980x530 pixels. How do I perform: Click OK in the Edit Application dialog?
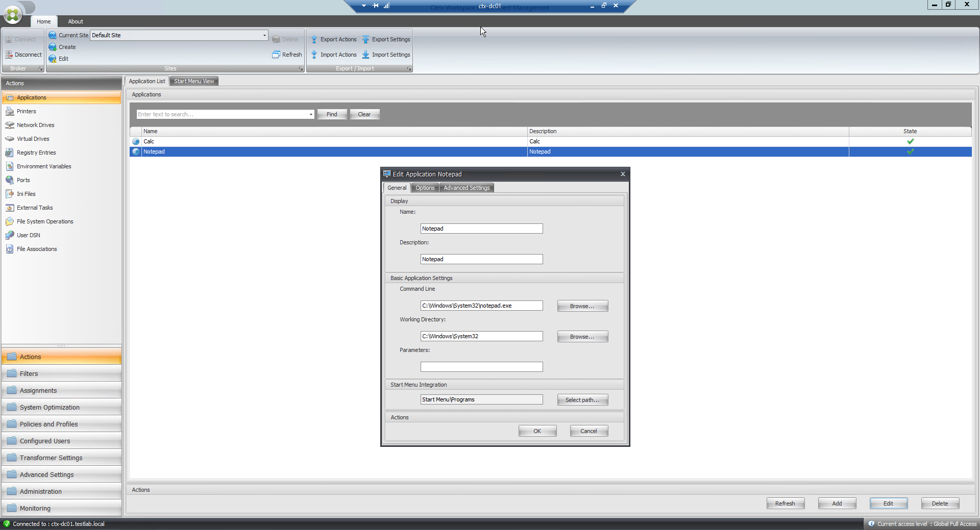[x=537, y=431]
